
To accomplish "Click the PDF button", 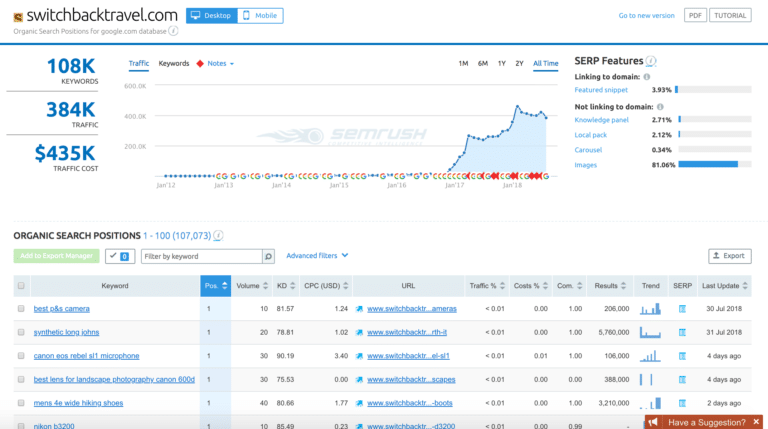I will (x=695, y=16).
